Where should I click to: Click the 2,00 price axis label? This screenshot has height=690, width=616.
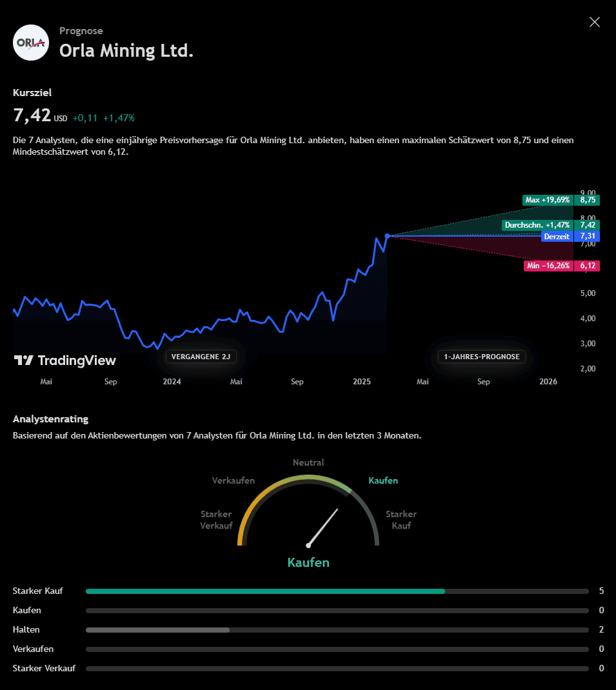[x=588, y=369]
